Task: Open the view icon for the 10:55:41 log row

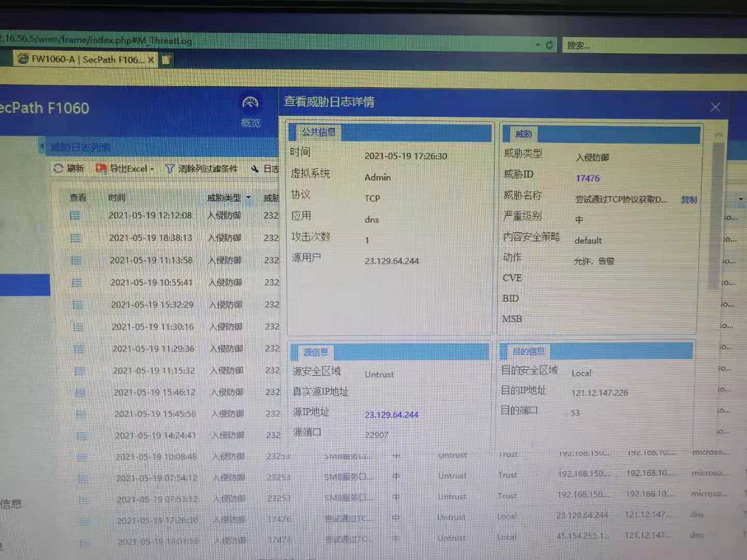Action: pos(77,283)
